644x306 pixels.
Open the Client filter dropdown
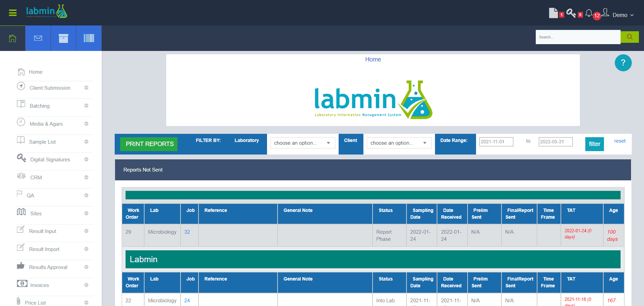tap(399, 143)
